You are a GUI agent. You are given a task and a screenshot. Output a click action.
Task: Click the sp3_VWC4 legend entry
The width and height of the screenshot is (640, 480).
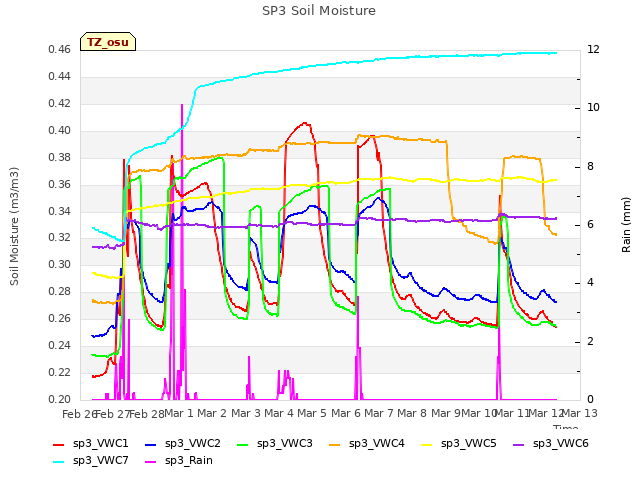point(367,443)
